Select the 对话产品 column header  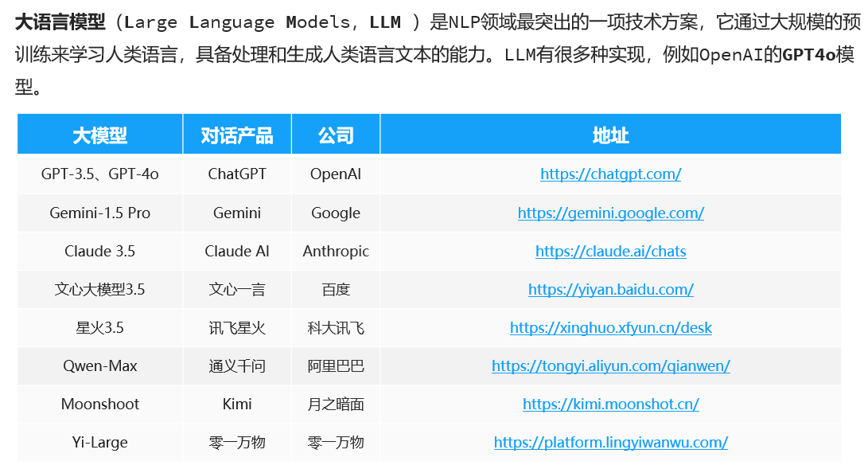(237, 135)
